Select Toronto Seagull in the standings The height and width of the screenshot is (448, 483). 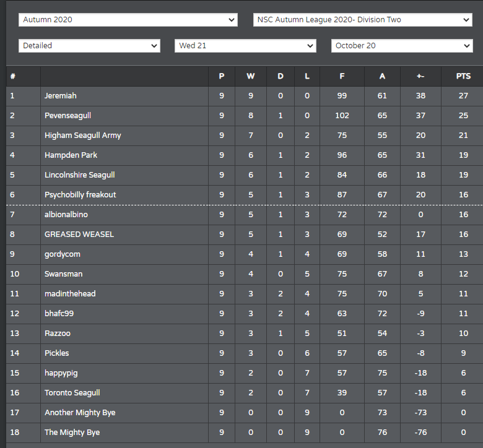click(x=72, y=393)
